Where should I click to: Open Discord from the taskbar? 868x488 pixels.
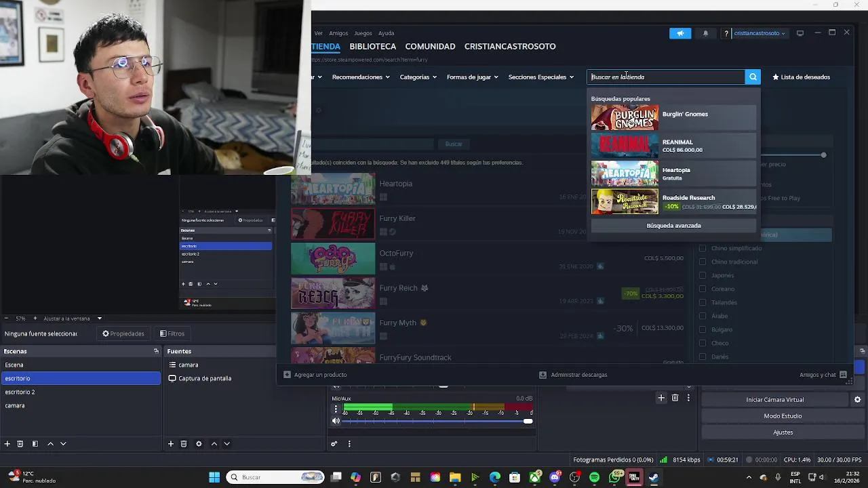tap(555, 477)
